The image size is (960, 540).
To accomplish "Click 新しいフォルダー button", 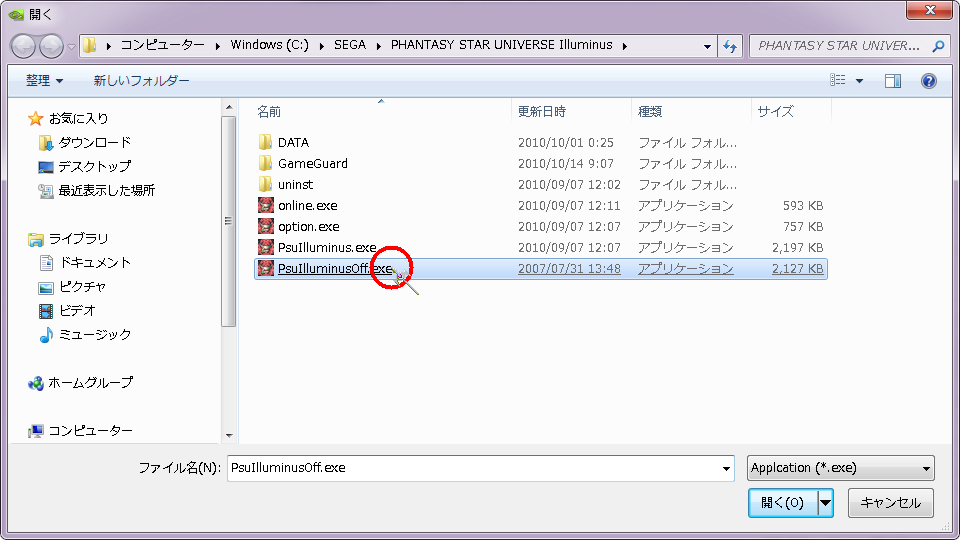I will coord(141,81).
